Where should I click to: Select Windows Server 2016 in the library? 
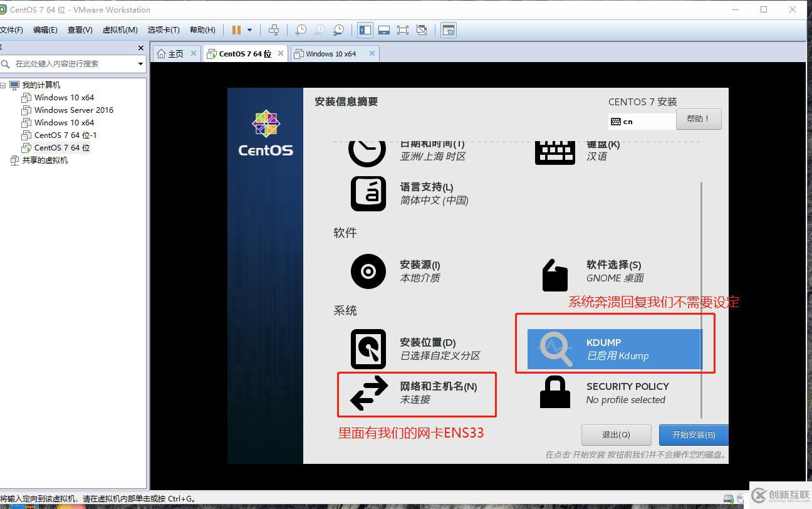tap(74, 110)
